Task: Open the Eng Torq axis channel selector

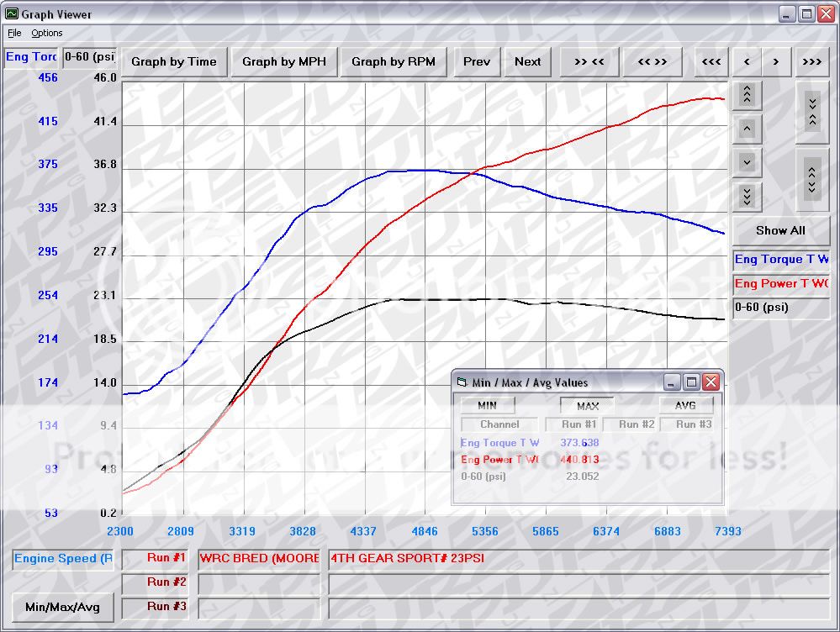Action: pos(31,56)
